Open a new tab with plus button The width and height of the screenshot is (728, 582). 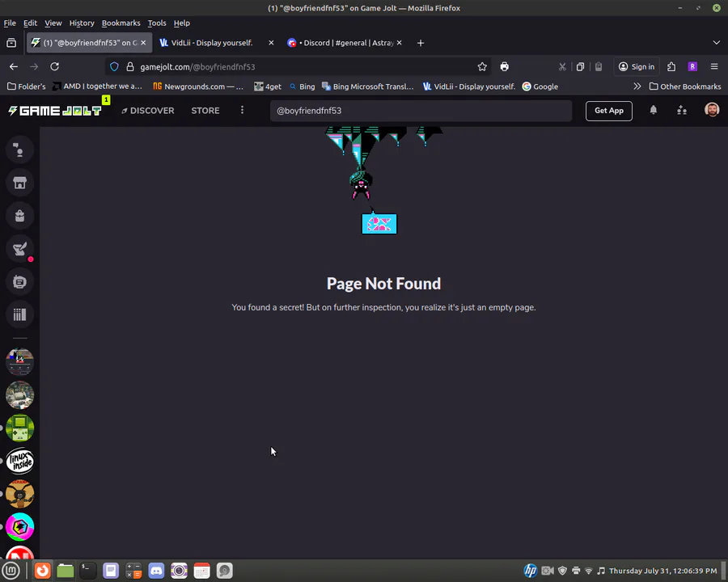(x=421, y=43)
